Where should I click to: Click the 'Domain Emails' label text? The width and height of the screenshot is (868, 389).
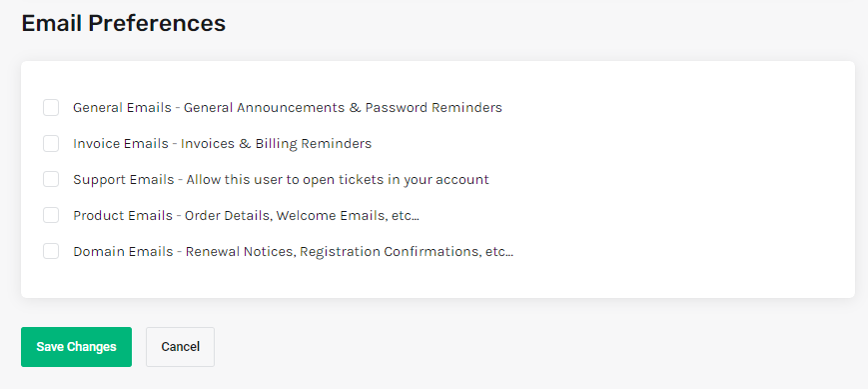[123, 251]
